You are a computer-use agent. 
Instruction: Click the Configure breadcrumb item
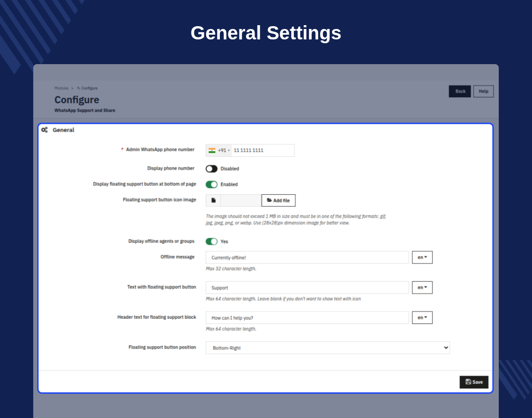89,88
